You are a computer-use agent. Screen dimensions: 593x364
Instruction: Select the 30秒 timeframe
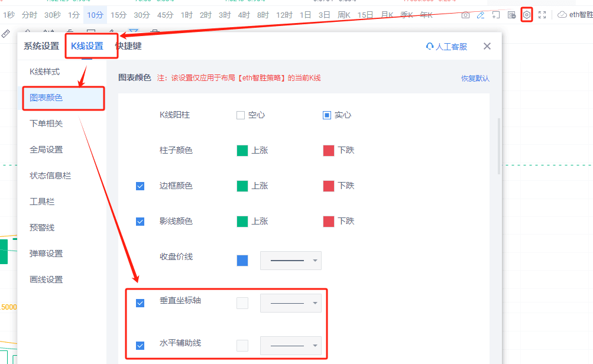[52, 15]
